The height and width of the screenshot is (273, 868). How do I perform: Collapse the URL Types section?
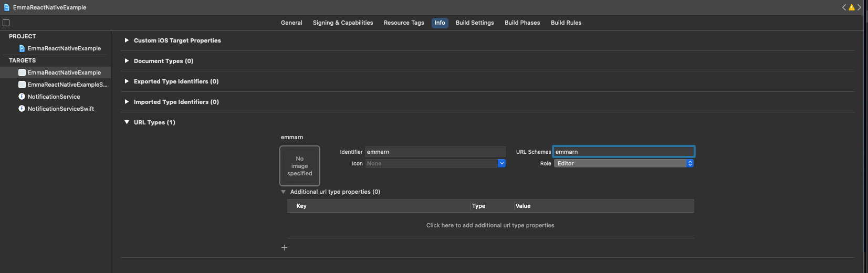[x=127, y=122]
